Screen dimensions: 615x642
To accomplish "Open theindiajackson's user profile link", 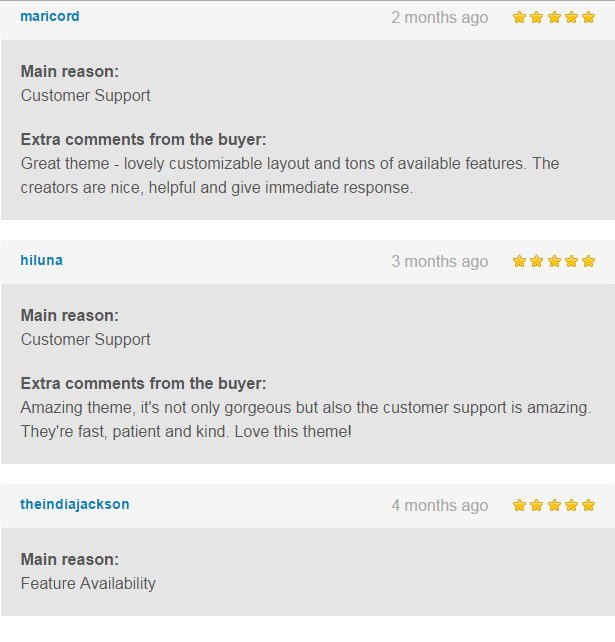I will pyautogui.click(x=75, y=504).
